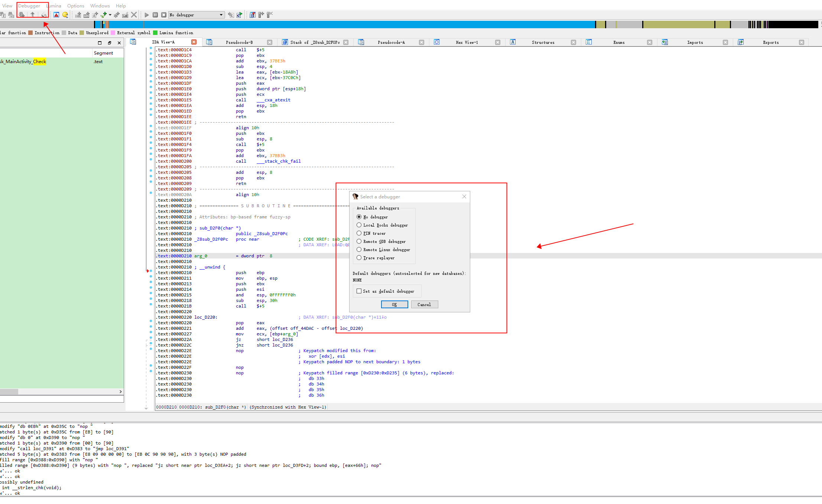Open the No debugger combo box

click(x=196, y=15)
